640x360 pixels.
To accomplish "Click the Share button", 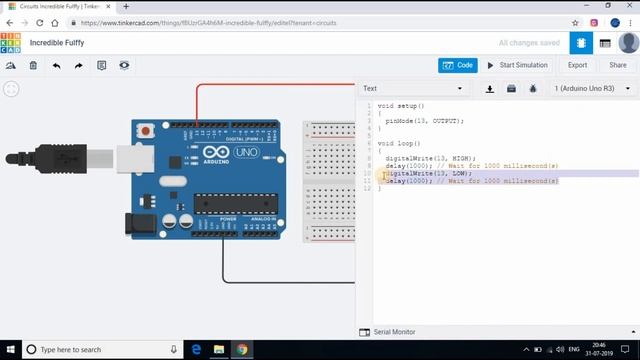I will point(618,65).
